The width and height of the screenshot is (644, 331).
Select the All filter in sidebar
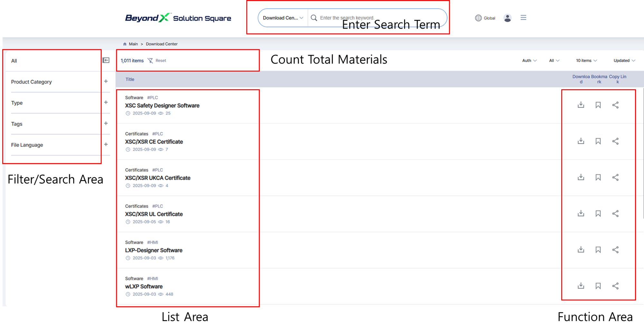[14, 61]
